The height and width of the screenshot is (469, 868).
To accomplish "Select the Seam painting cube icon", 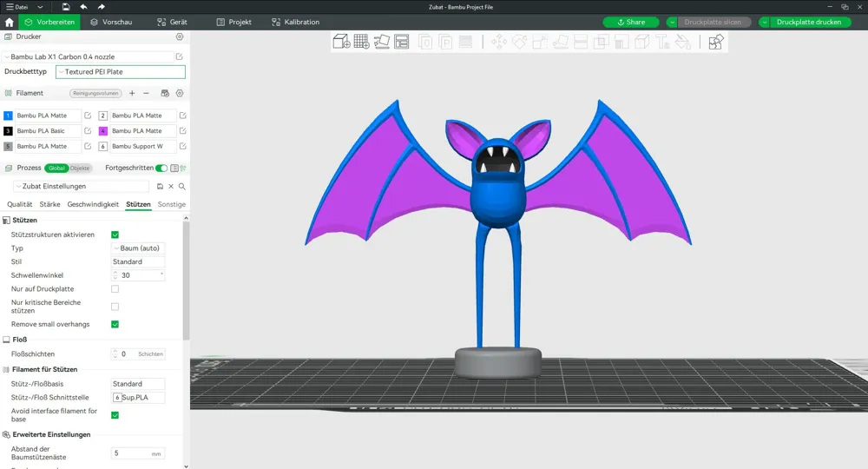I will pos(642,42).
